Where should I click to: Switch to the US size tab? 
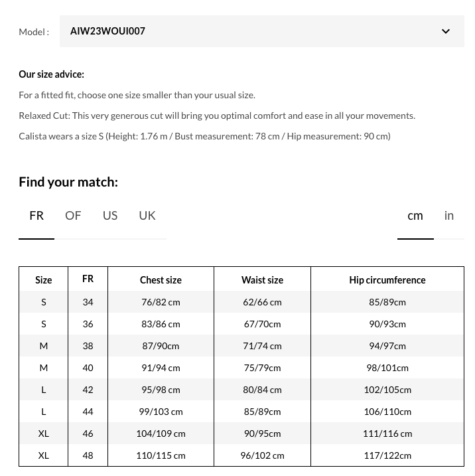pyautogui.click(x=110, y=215)
